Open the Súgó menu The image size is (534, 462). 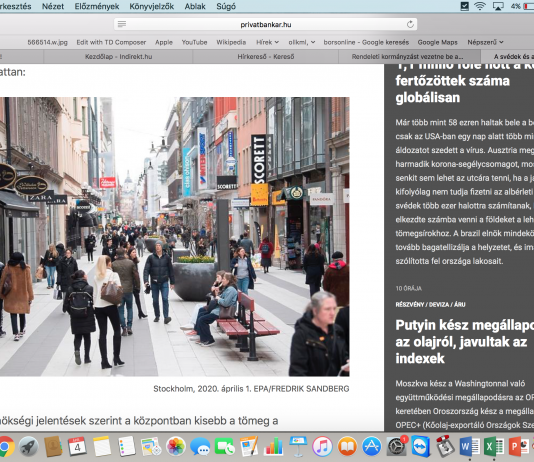[226, 6]
